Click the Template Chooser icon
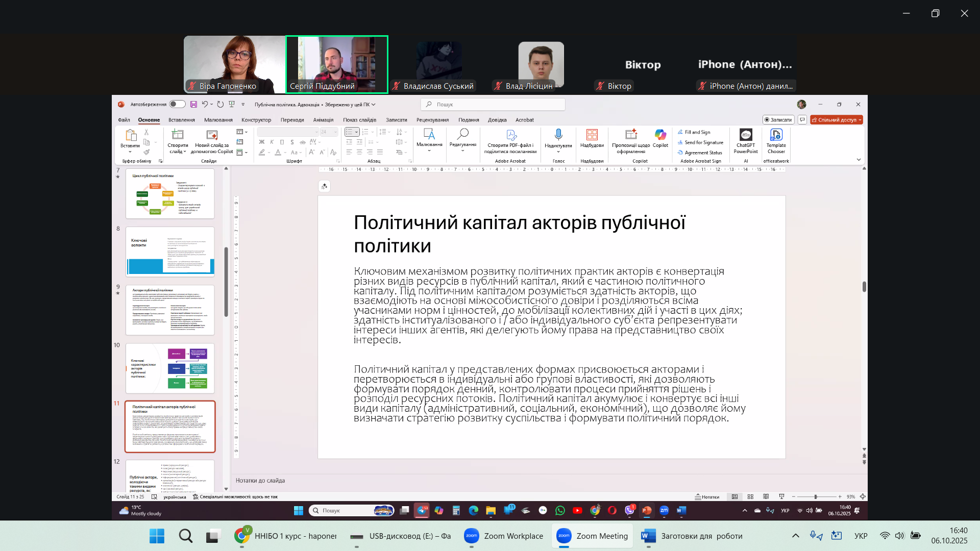This screenshot has height=551, width=980. (776, 135)
